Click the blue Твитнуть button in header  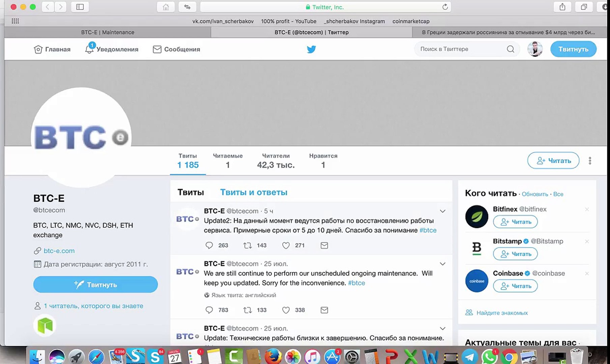(x=573, y=49)
